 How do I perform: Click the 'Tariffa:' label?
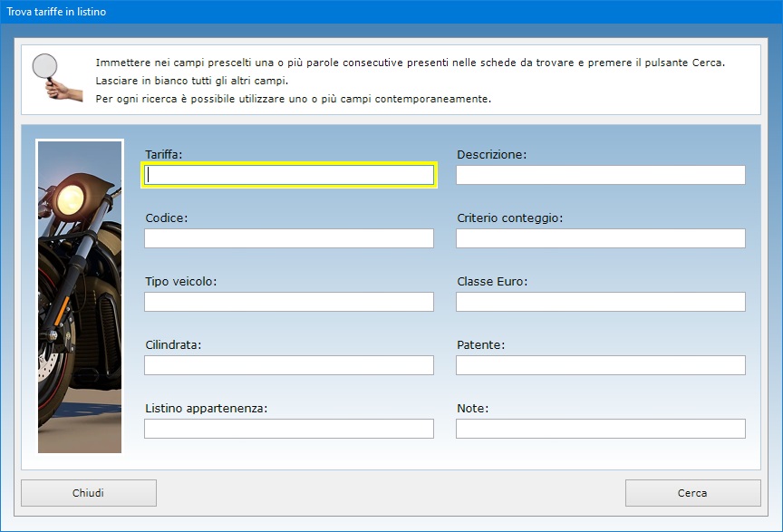[164, 154]
